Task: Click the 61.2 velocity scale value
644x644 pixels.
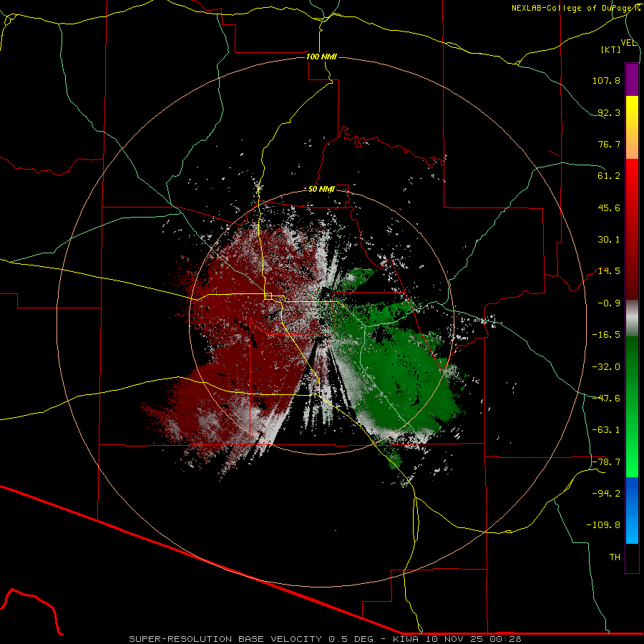Action: click(x=609, y=176)
